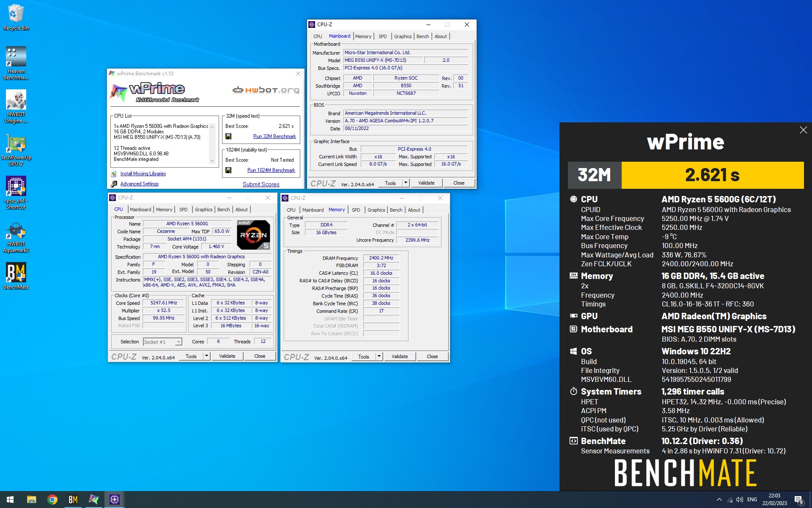The width and height of the screenshot is (812, 508).
Task: Open cpuz_x64 Shortcut desktop icon
Action: [16, 193]
